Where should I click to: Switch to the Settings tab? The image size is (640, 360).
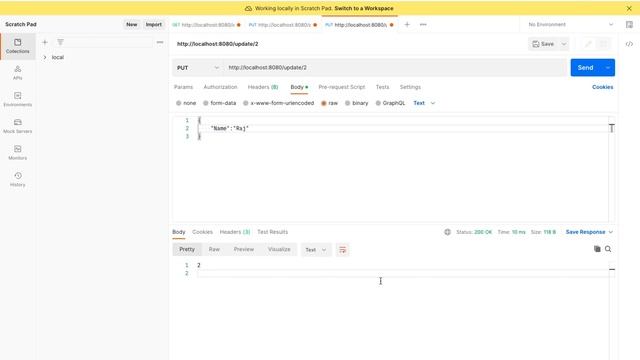coord(410,87)
